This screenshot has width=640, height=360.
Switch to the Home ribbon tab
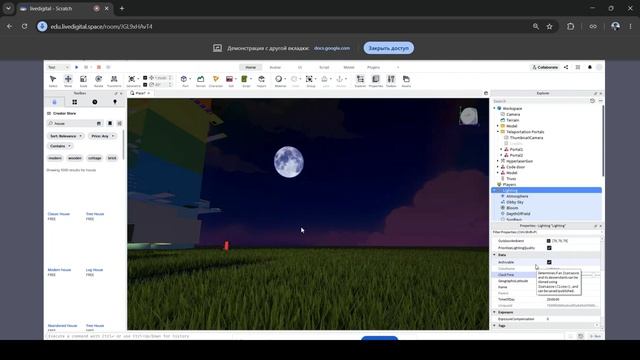251,67
